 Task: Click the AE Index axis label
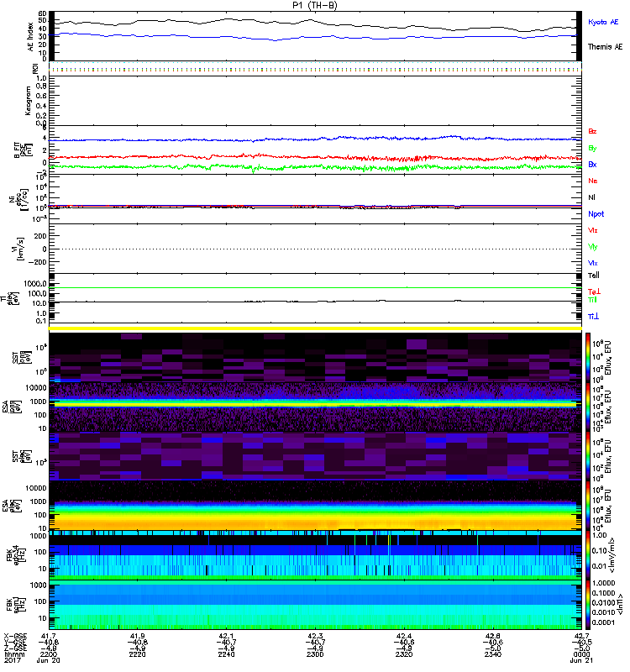pos(30,37)
